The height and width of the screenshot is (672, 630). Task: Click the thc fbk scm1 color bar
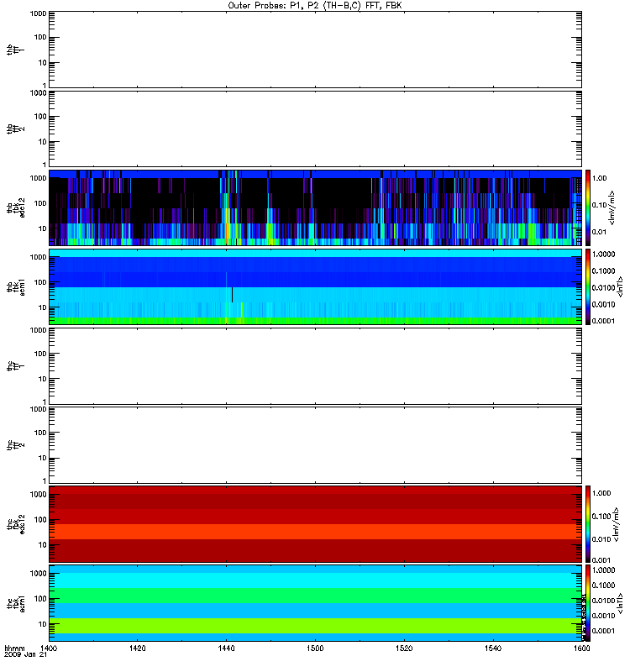(588, 603)
